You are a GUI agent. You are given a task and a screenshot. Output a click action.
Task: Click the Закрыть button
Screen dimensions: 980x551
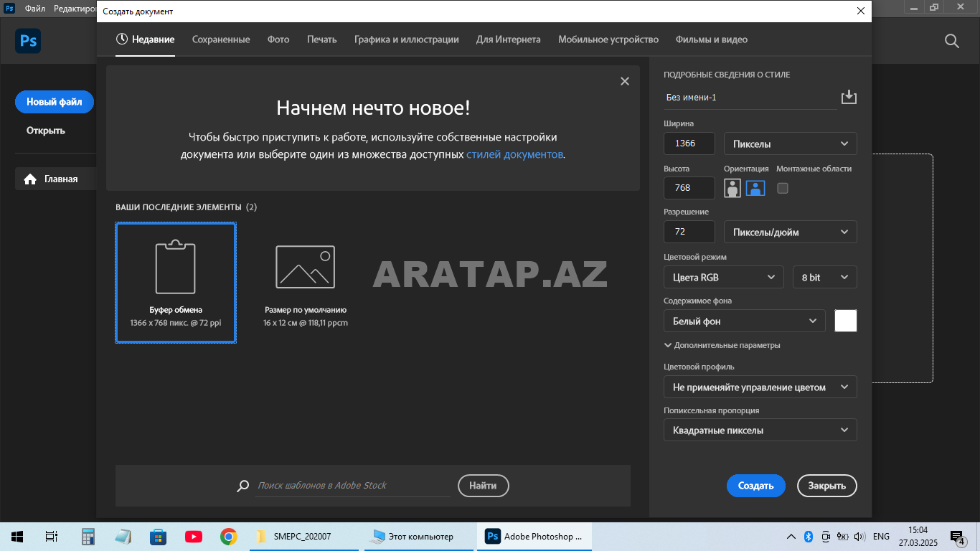pyautogui.click(x=827, y=486)
